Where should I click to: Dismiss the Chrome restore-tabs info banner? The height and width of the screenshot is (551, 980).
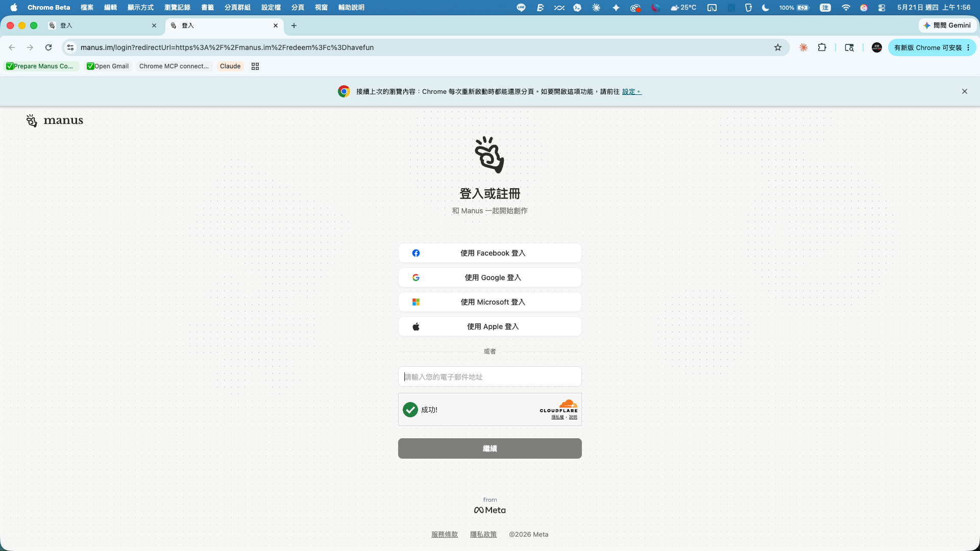click(965, 91)
